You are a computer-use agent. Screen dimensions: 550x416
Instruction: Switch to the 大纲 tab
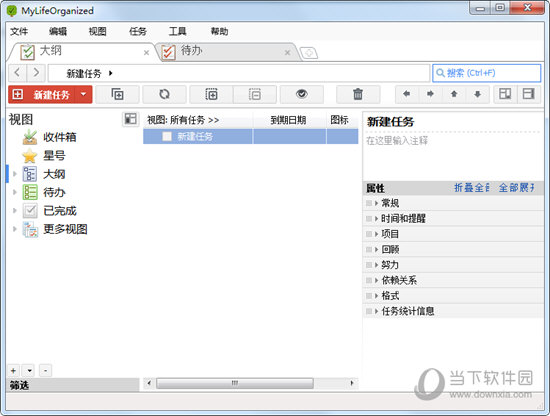pyautogui.click(x=81, y=52)
